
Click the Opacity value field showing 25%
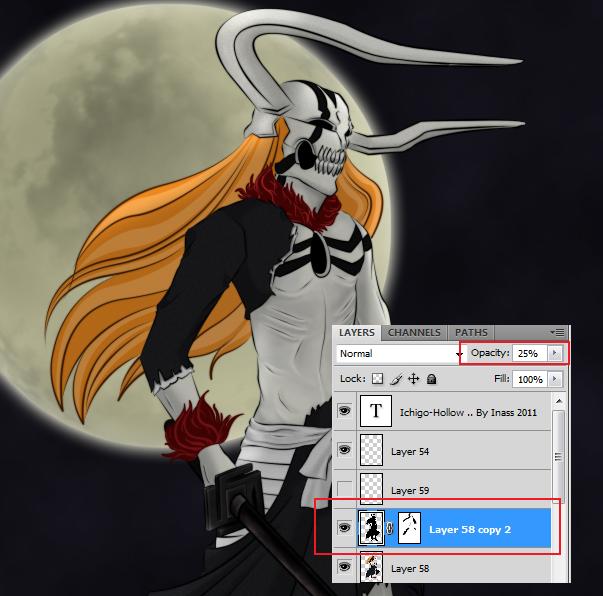(x=529, y=353)
